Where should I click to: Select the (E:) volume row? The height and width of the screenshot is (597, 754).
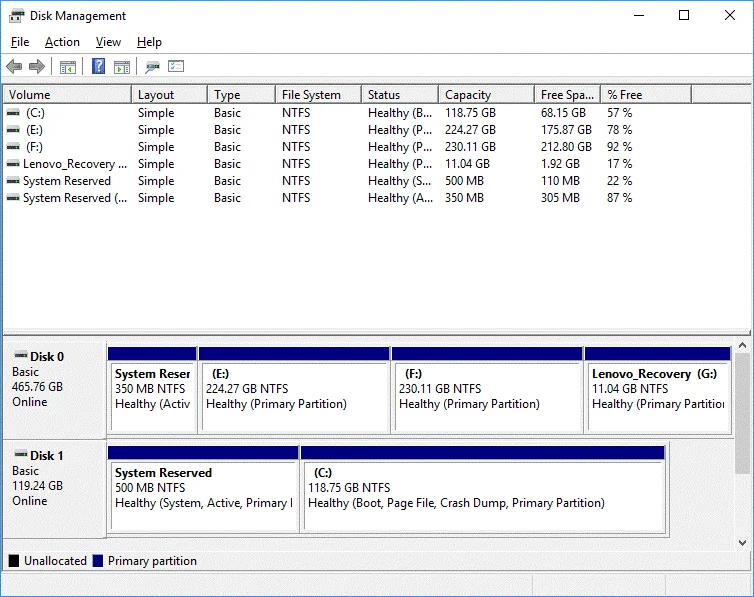click(348, 130)
